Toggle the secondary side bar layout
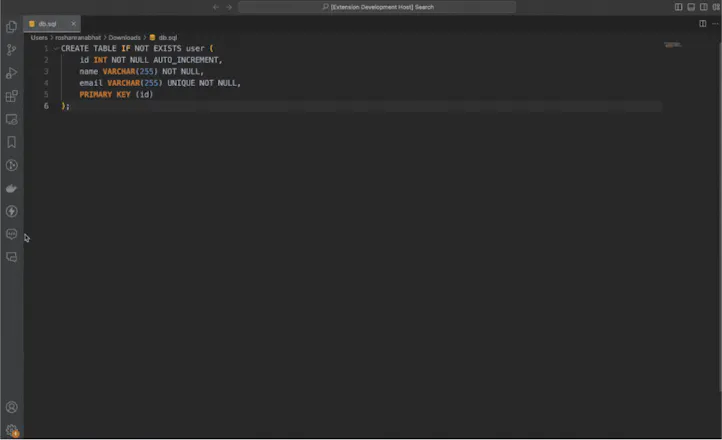722x440 pixels. (x=704, y=7)
